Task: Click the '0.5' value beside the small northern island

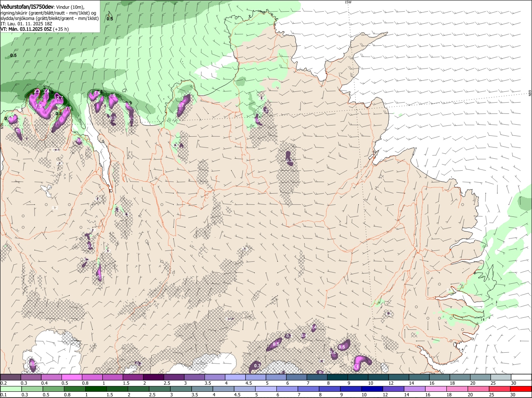Action: pos(110,19)
